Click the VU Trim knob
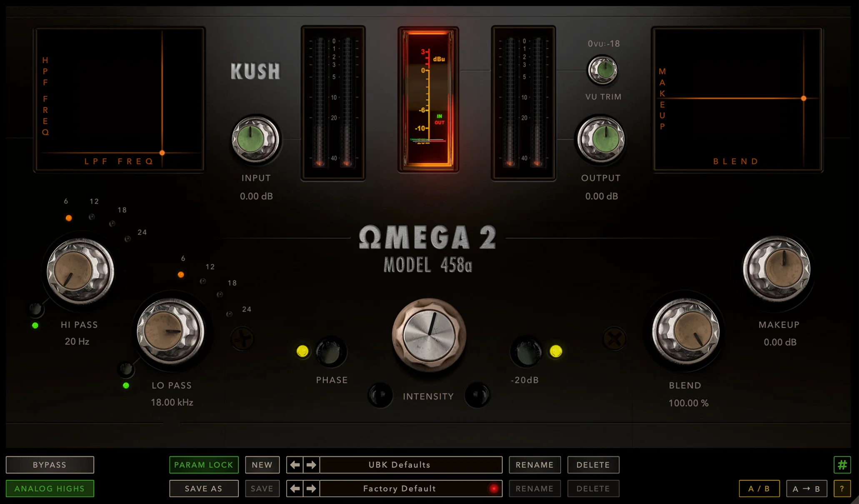Image resolution: width=859 pixels, height=504 pixels. point(602,70)
